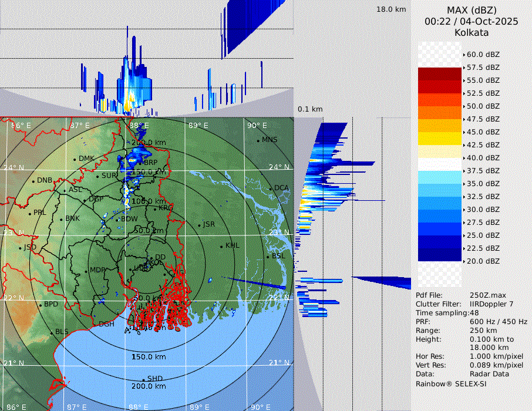Image resolution: width=532 pixels, height=411 pixels.
Task: Select the BLS station marker
Action: coord(52,332)
